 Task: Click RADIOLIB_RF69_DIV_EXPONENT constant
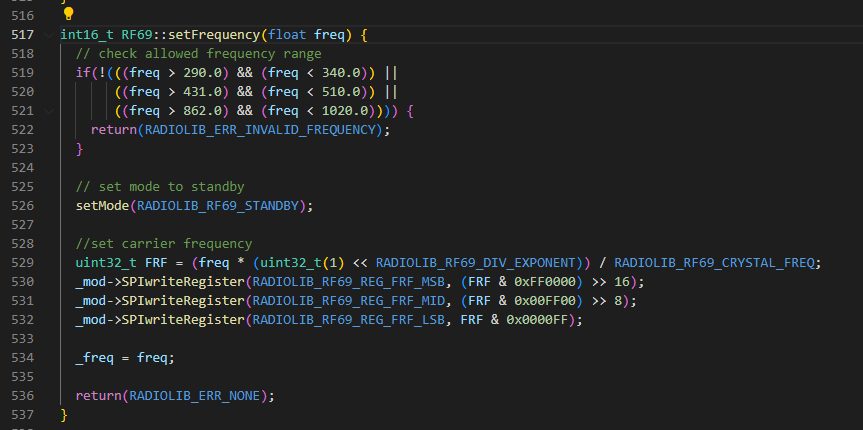(x=476, y=262)
